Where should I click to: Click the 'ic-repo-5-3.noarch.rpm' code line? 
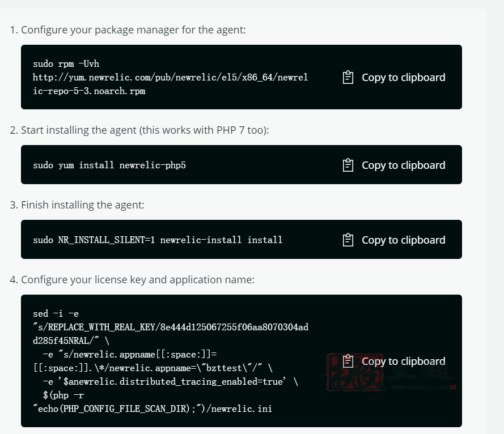tap(89, 91)
